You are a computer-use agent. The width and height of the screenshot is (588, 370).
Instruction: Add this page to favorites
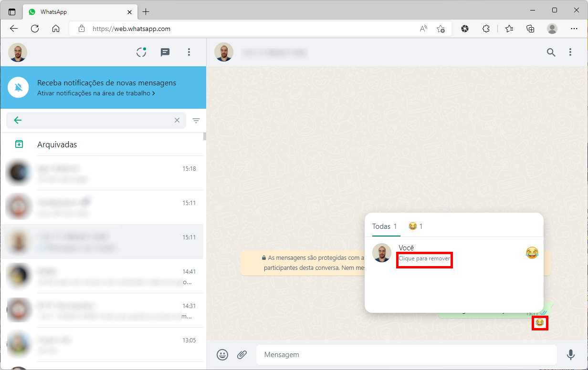point(441,29)
